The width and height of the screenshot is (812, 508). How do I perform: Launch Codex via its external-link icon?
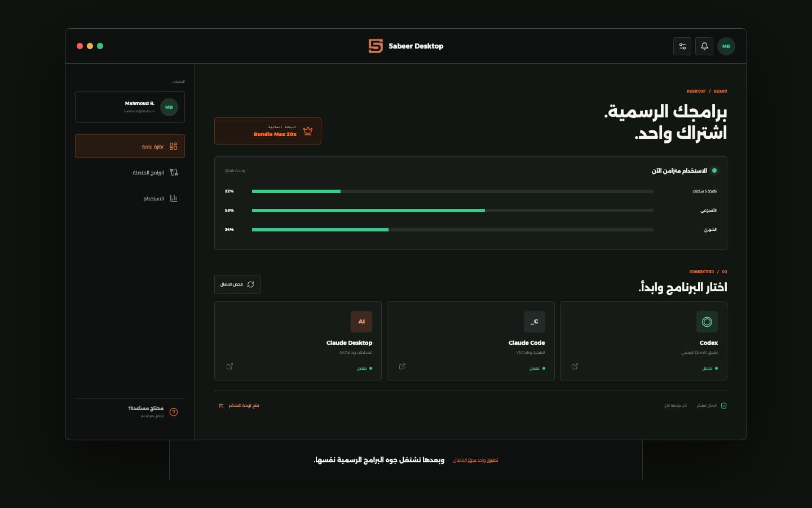tap(575, 366)
